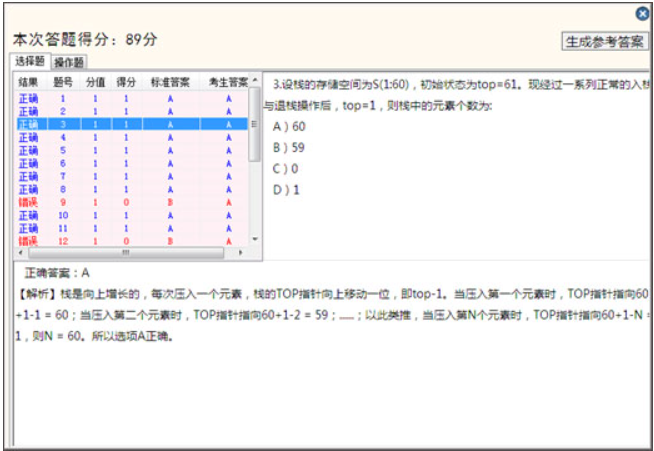Select question row number 6
The image size is (654, 451).
132,163
